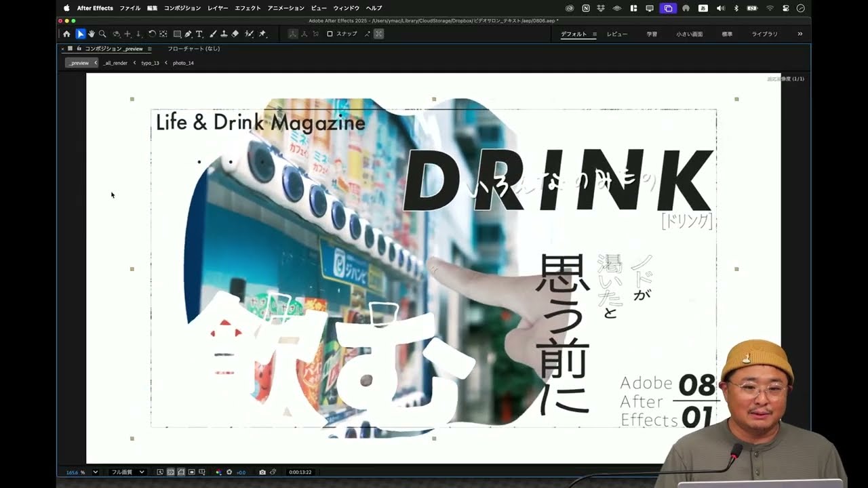Select the Rotation tool
Viewport: 868px width, 488px height.
pos(152,34)
